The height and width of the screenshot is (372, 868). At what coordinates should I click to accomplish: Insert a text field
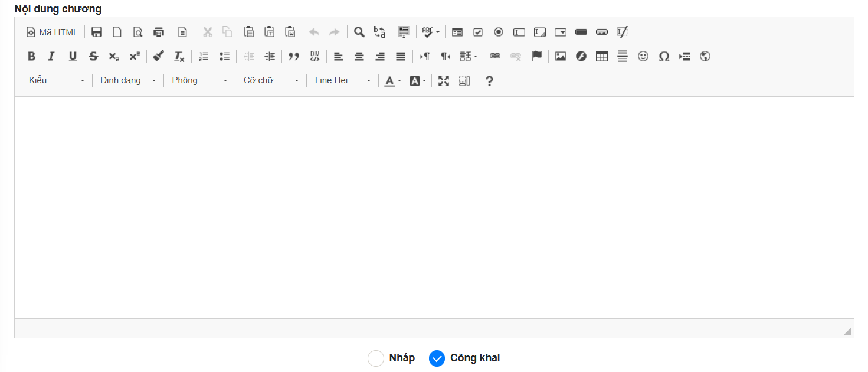(x=519, y=32)
